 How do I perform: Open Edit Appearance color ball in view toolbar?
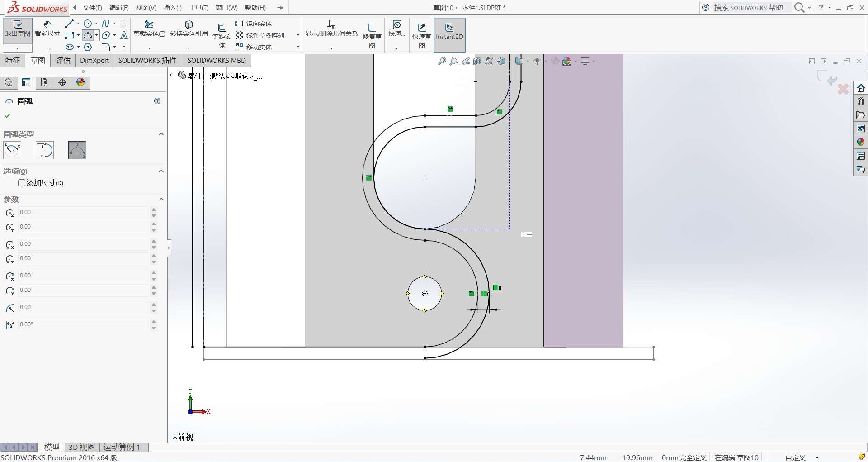555,61
